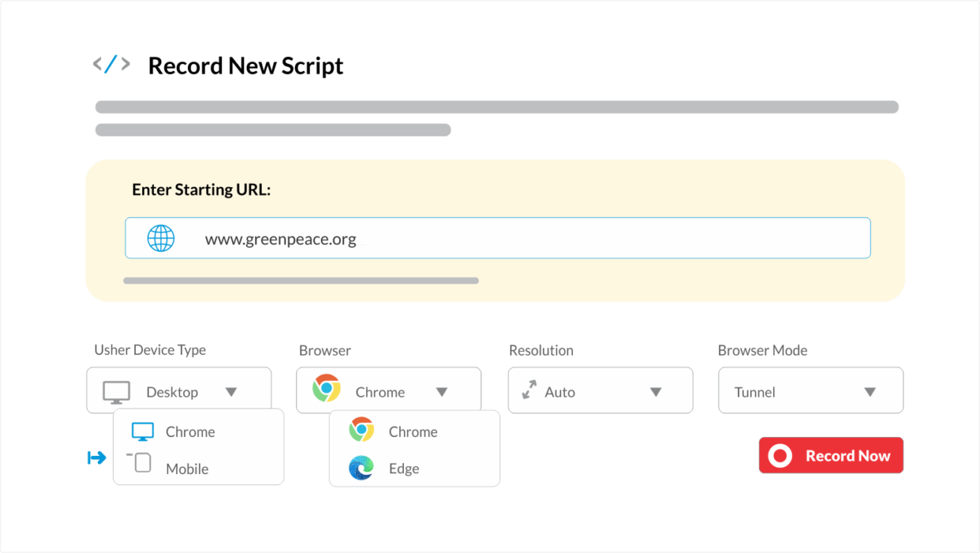Open the Browser Mode Tunnel dropdown

(x=811, y=390)
